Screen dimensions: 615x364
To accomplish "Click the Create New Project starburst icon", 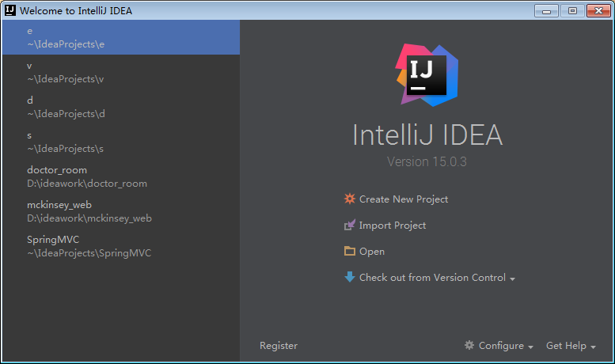I will pyautogui.click(x=350, y=199).
